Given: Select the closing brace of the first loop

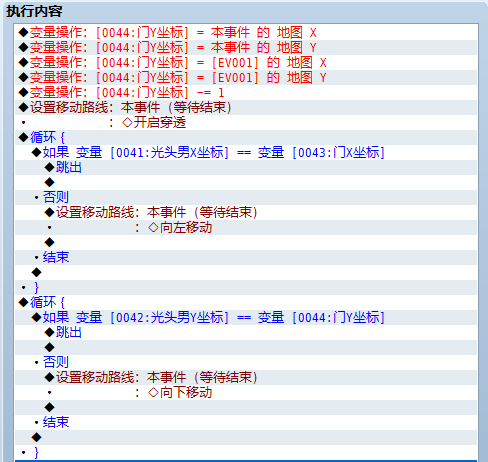Looking at the screenshot, I should pos(246,288).
